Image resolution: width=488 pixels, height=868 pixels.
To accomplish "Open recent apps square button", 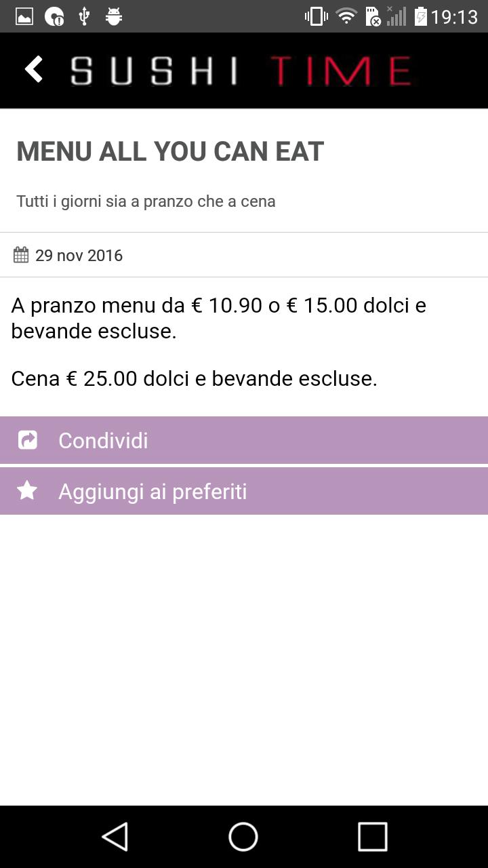I will (372, 837).
